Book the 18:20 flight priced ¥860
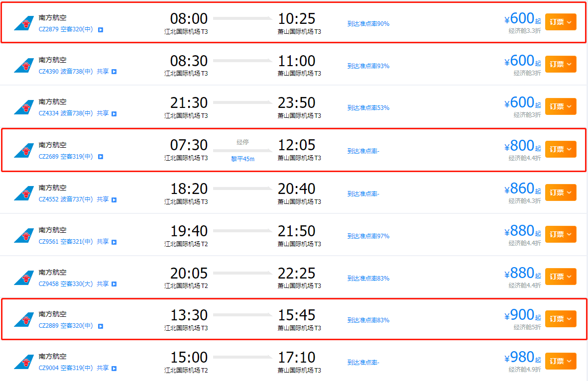Image resolution: width=588 pixels, height=381 pixels. [561, 192]
